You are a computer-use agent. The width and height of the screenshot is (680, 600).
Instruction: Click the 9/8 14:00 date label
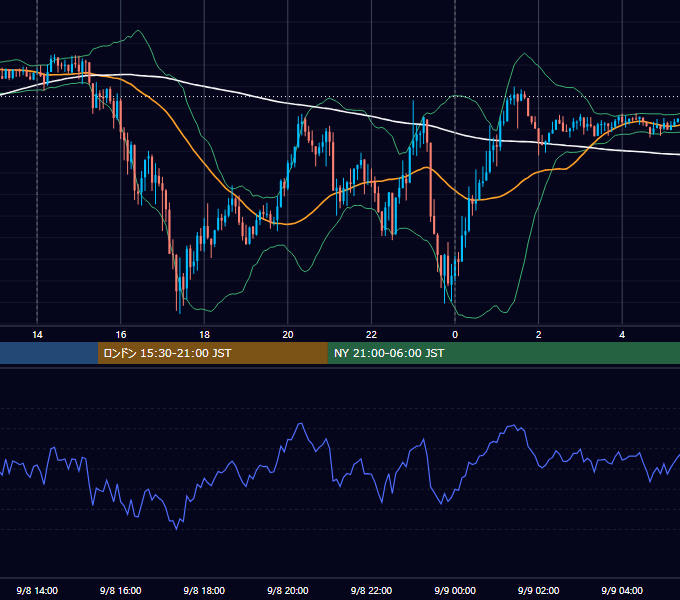coord(37,590)
